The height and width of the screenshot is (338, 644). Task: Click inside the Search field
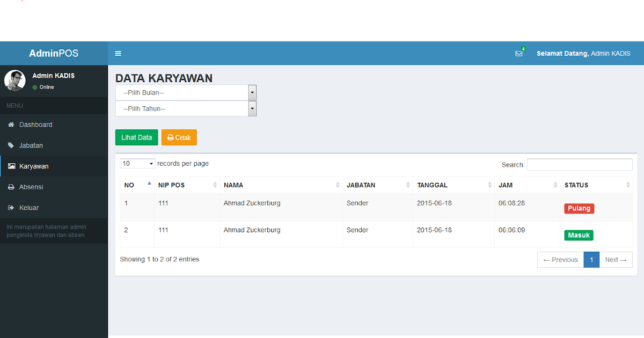click(x=580, y=164)
